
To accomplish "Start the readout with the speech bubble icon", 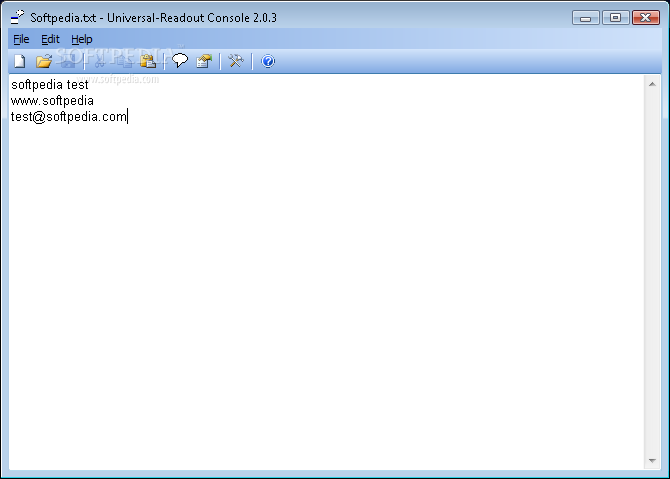I will [x=180, y=61].
